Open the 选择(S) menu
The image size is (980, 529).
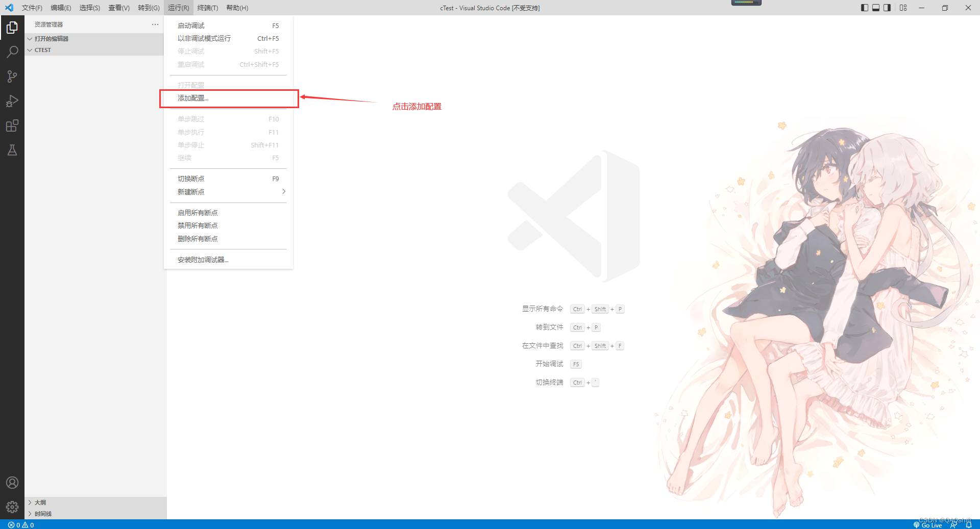pos(90,8)
